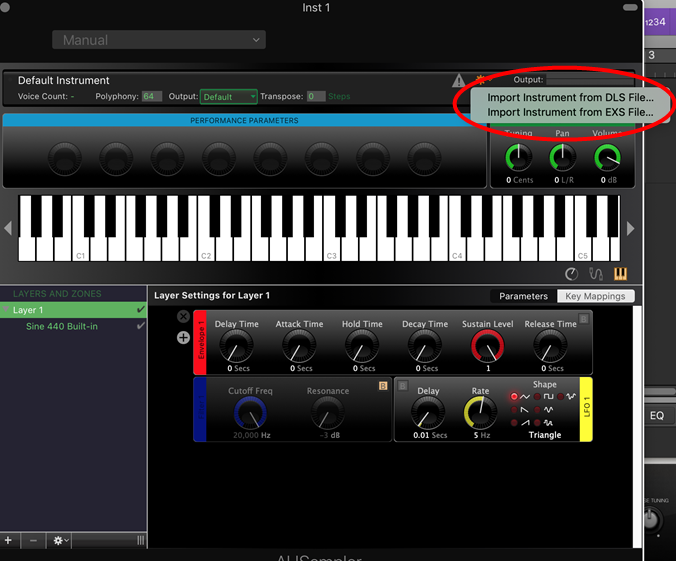The image size is (676, 561).
Task: Remove the envelope with the X icon
Action: [183, 317]
